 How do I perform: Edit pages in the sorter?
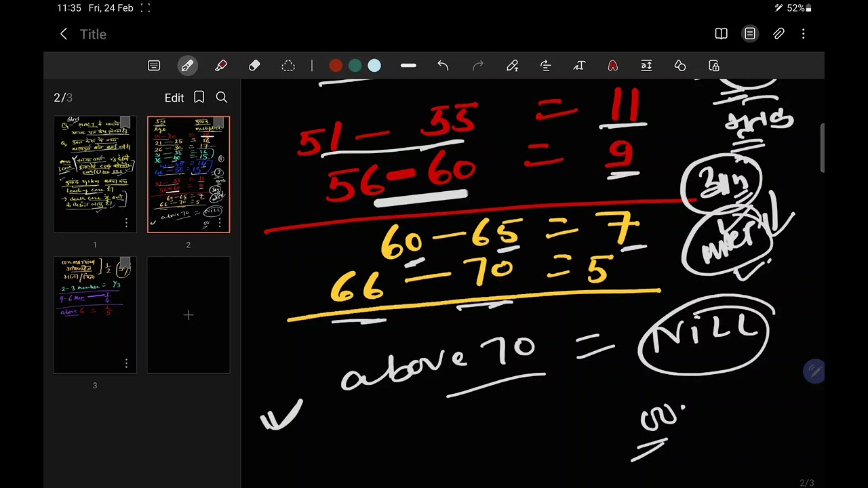174,98
